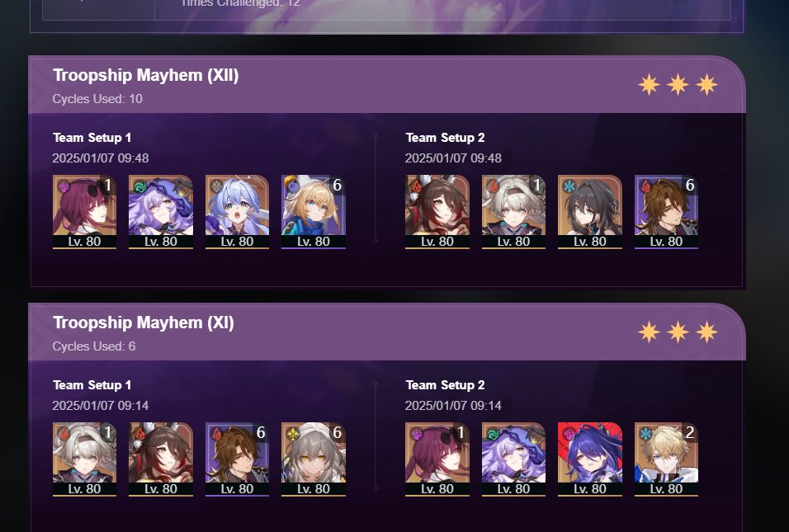Click the Acheron portrait with red background
This screenshot has height=532, width=789.
point(590,459)
